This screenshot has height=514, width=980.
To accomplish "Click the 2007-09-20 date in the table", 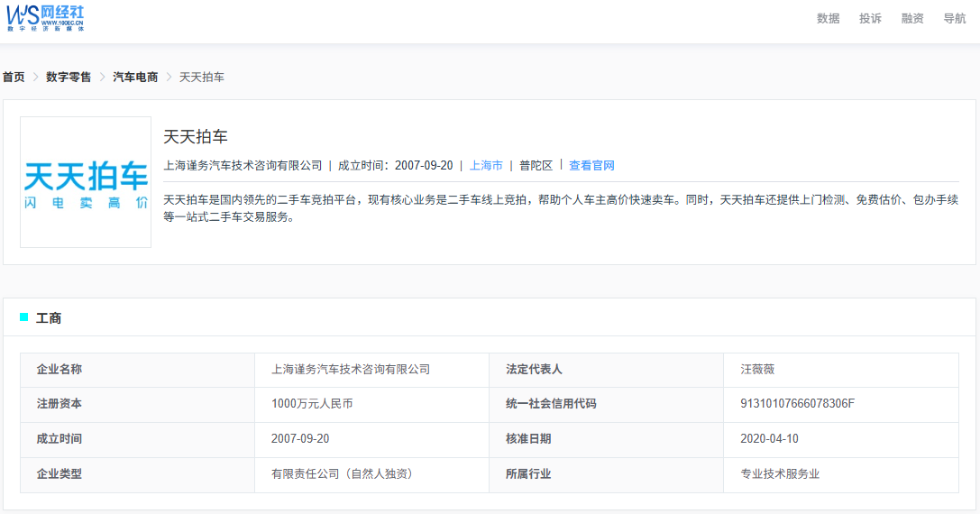I will 300,439.
